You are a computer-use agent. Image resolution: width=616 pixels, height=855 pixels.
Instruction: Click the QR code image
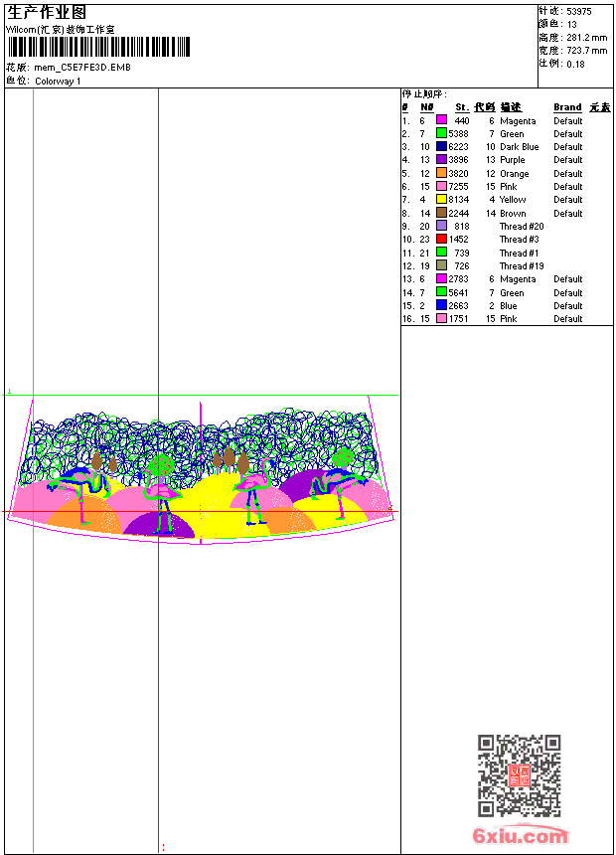(x=519, y=775)
